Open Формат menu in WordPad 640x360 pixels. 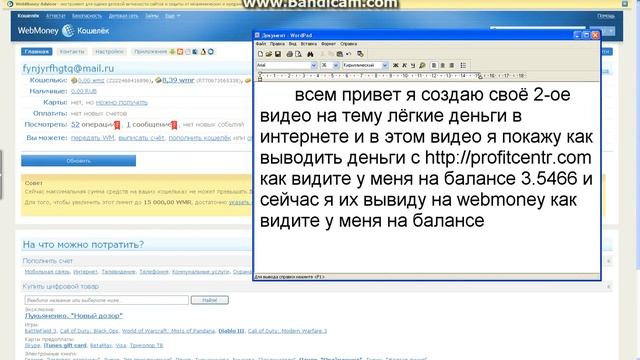[328, 44]
